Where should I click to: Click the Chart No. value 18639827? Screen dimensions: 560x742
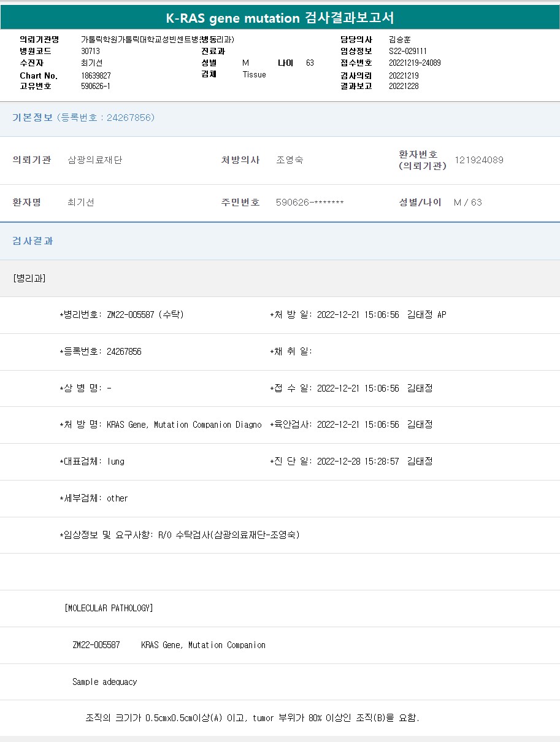click(x=96, y=75)
